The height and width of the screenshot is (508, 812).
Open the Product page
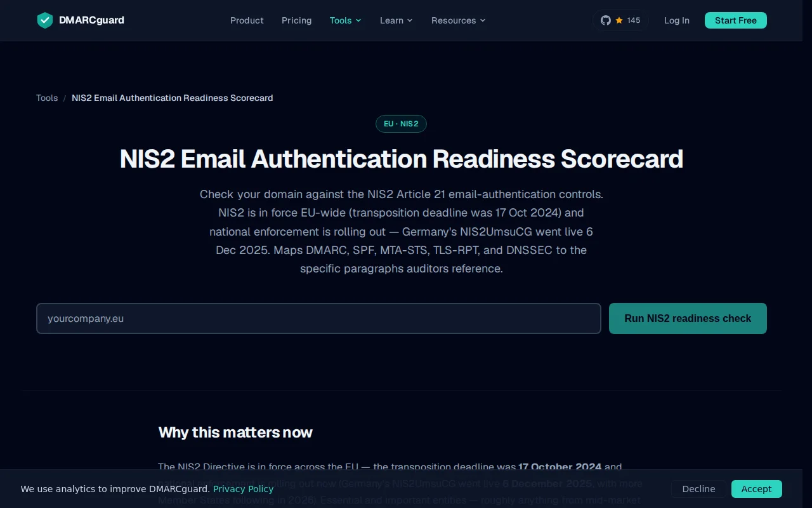[x=247, y=20]
